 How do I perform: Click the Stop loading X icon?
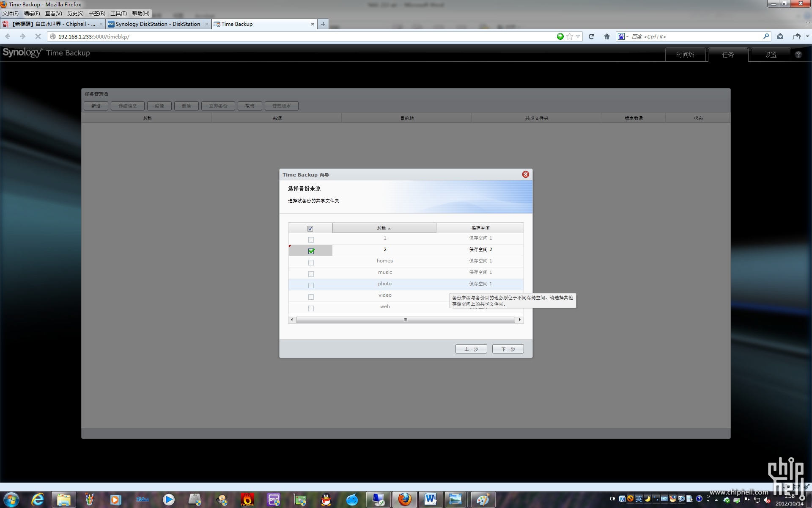point(38,36)
